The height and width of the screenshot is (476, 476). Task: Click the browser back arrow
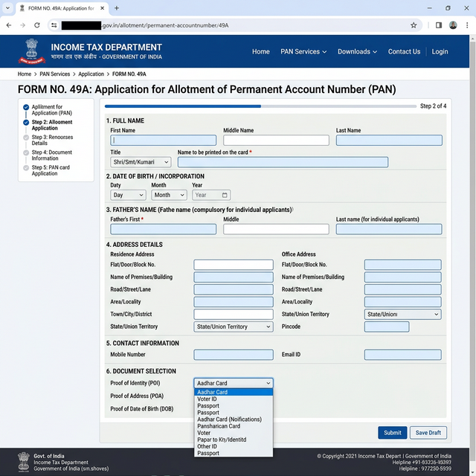coord(9,25)
